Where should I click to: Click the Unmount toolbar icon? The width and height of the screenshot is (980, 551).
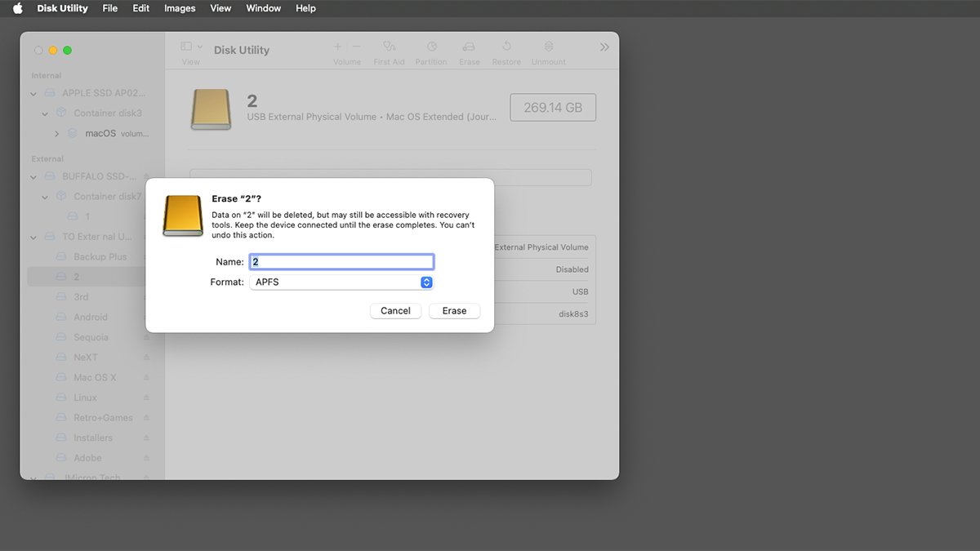point(549,47)
